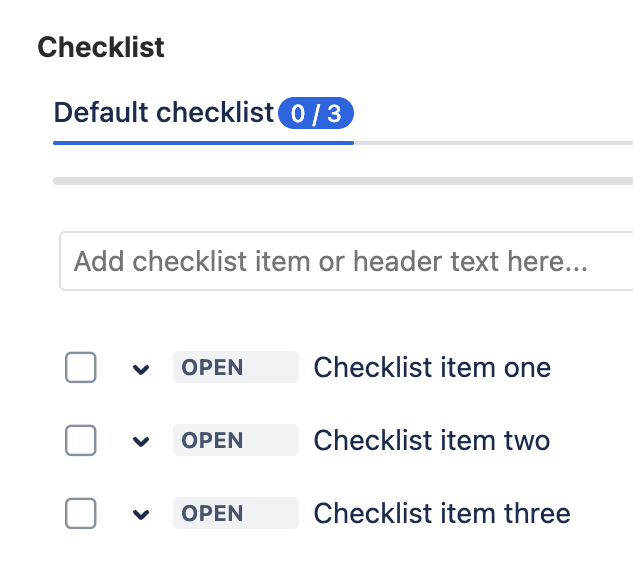633x561 pixels.
Task: Click the 0 / 3 progress counter badge
Action: (x=315, y=113)
